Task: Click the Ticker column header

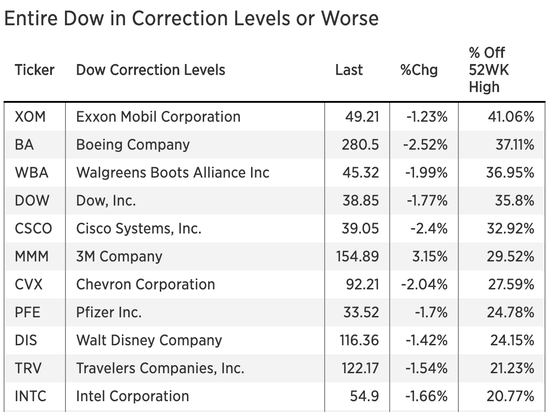Action: (x=34, y=70)
